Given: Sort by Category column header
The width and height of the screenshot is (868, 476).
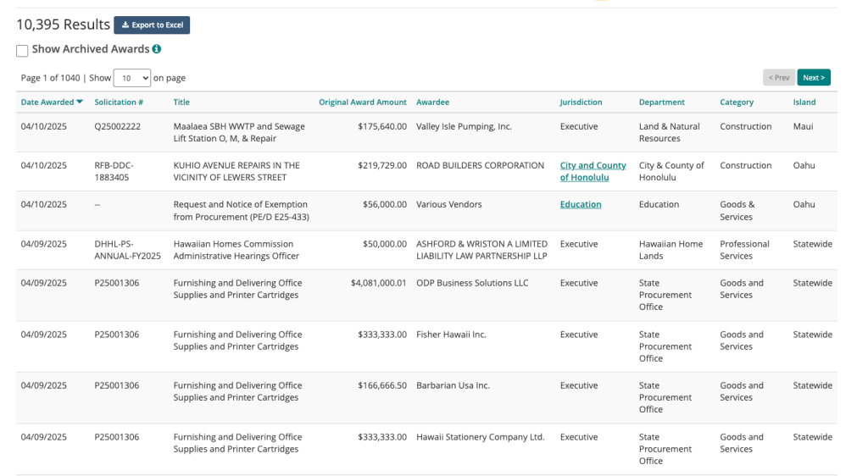Looking at the screenshot, I should click(x=737, y=102).
